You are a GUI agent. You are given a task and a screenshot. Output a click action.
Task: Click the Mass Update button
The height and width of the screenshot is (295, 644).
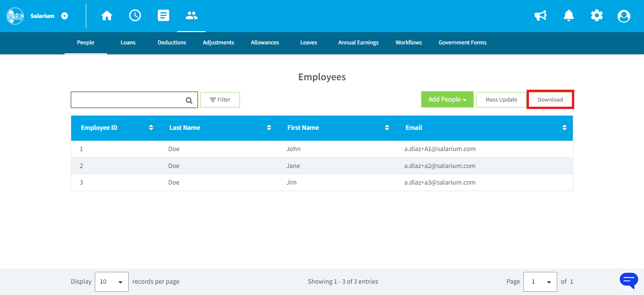[501, 100]
